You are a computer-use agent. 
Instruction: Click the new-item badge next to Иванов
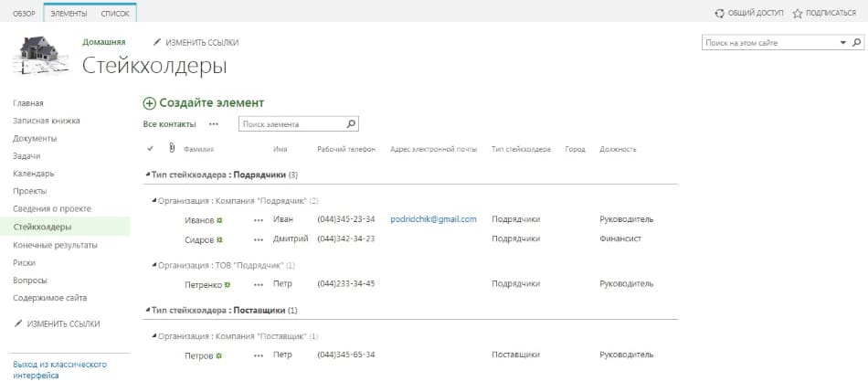click(219, 220)
